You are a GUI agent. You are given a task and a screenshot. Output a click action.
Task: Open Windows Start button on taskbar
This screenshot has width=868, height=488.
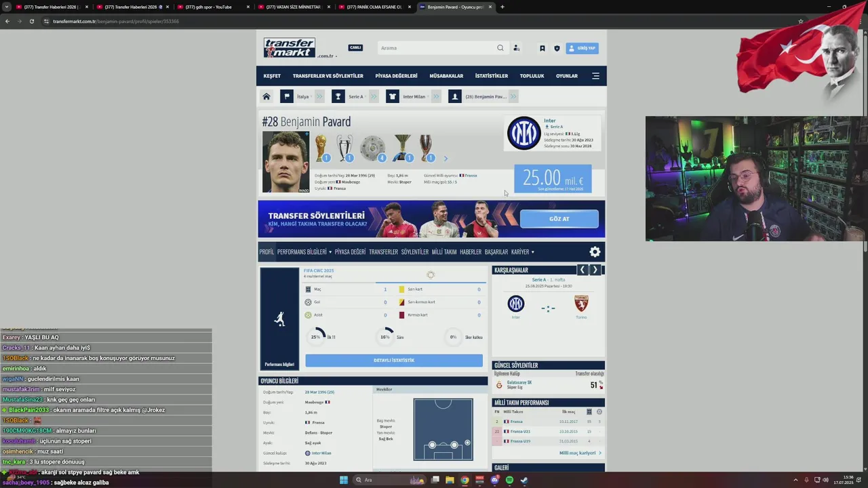344,480
